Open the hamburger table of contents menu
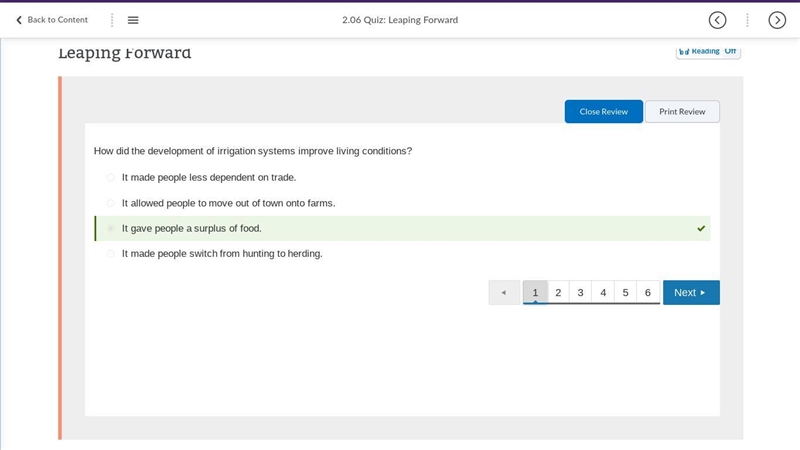The width and height of the screenshot is (800, 450). click(133, 20)
